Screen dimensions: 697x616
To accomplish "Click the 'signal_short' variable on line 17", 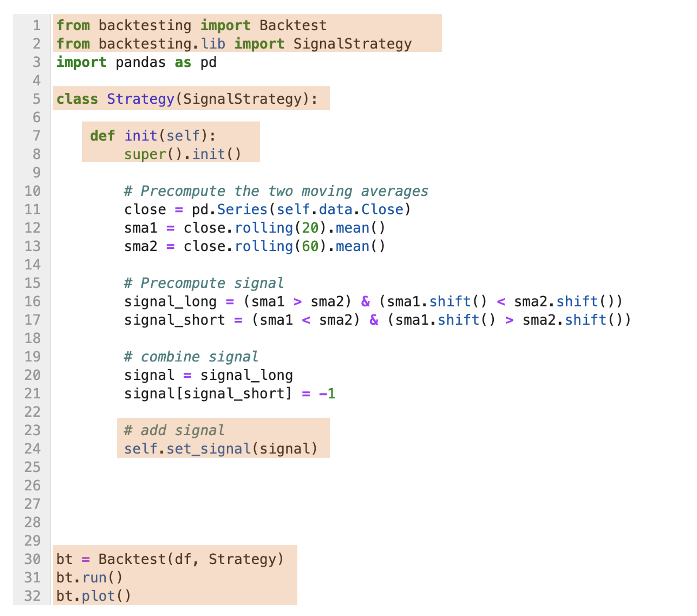I will [x=174, y=320].
